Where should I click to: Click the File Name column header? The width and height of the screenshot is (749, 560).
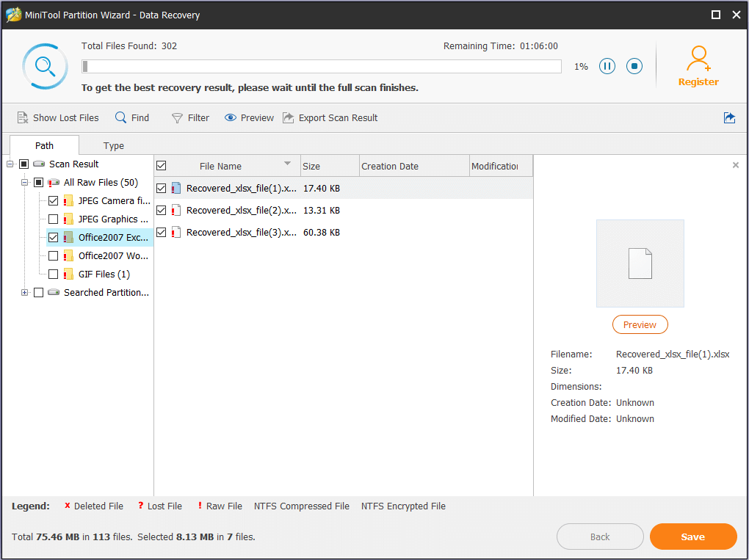click(x=228, y=166)
